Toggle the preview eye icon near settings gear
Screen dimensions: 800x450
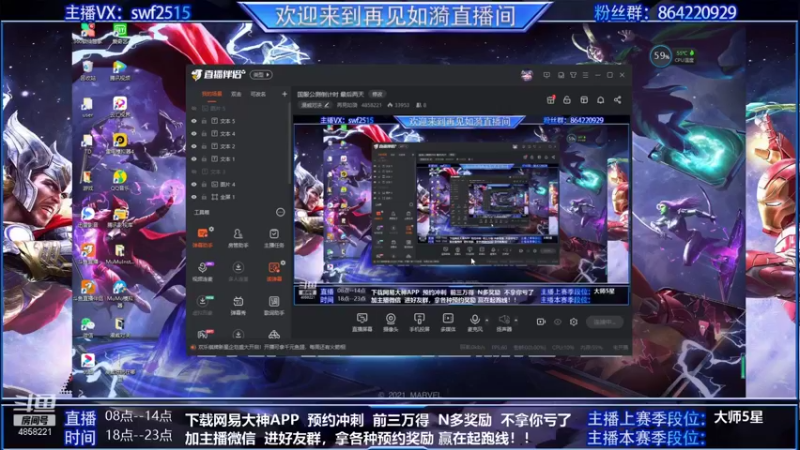558,322
